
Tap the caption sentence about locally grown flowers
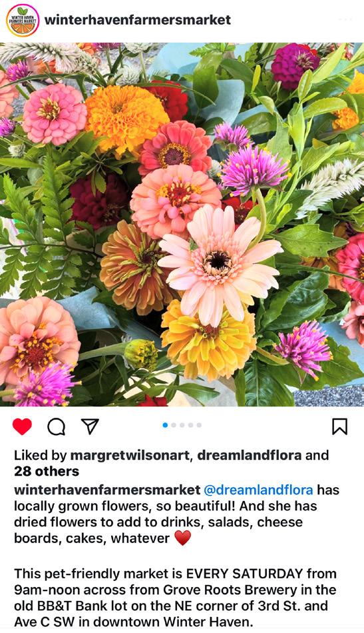point(176,514)
